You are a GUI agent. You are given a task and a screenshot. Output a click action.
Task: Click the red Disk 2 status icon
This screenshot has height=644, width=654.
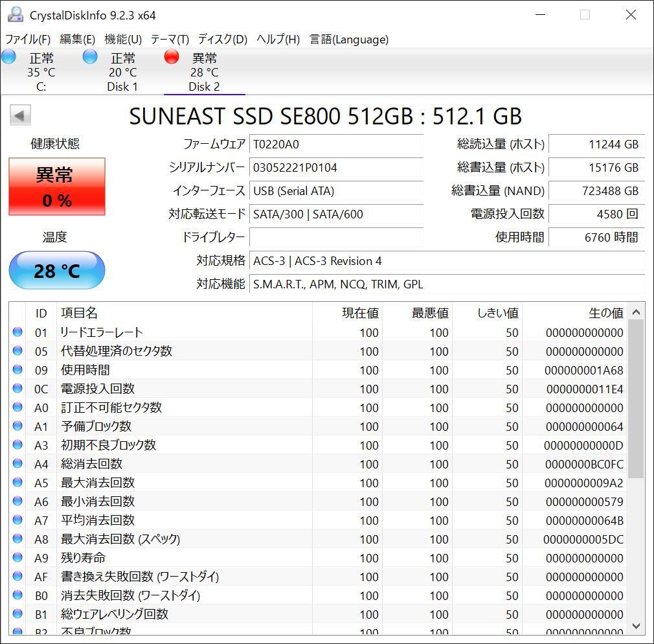[x=172, y=57]
